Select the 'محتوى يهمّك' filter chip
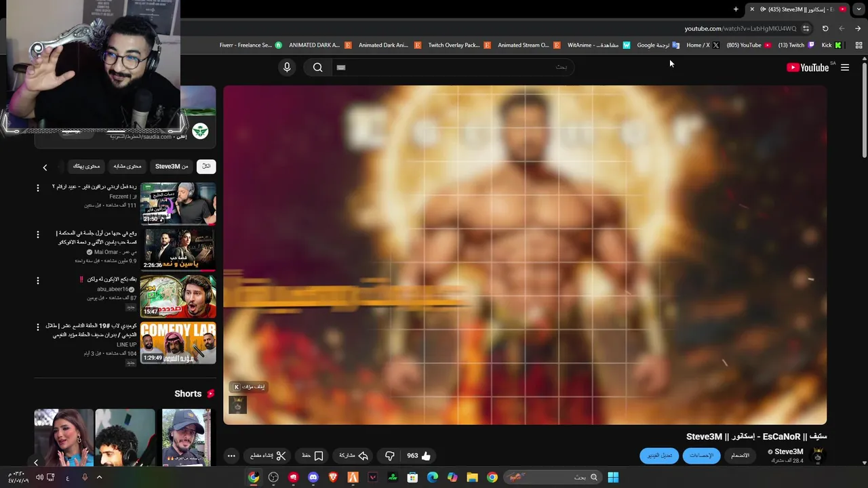868x488 pixels. pos(86,166)
